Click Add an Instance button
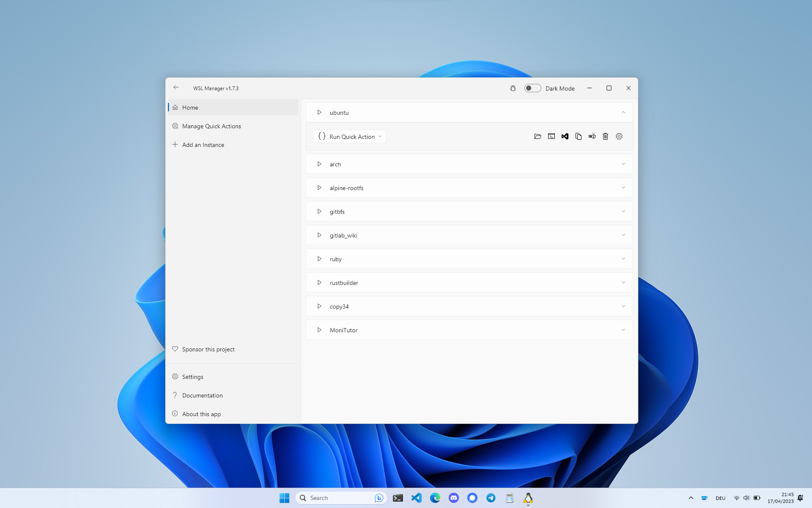812x508 pixels. click(x=203, y=144)
